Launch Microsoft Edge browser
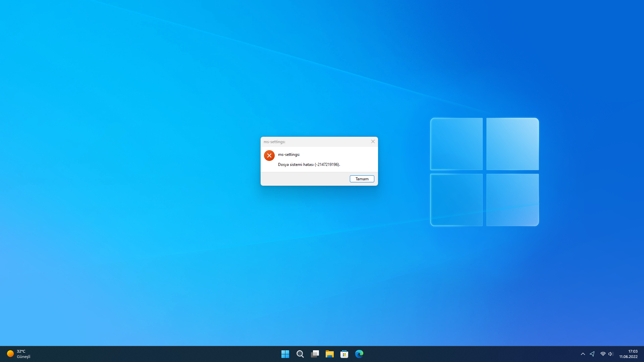Image resolution: width=644 pixels, height=362 pixels. (x=359, y=354)
